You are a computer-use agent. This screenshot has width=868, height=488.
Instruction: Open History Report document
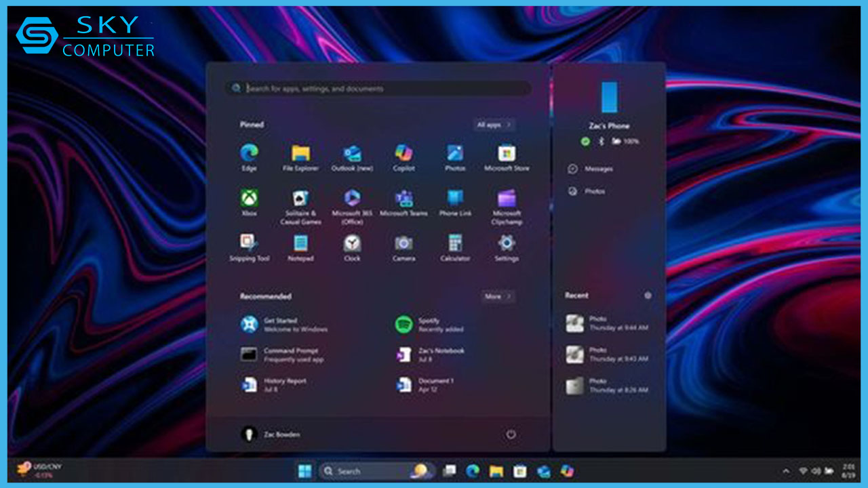click(274, 384)
